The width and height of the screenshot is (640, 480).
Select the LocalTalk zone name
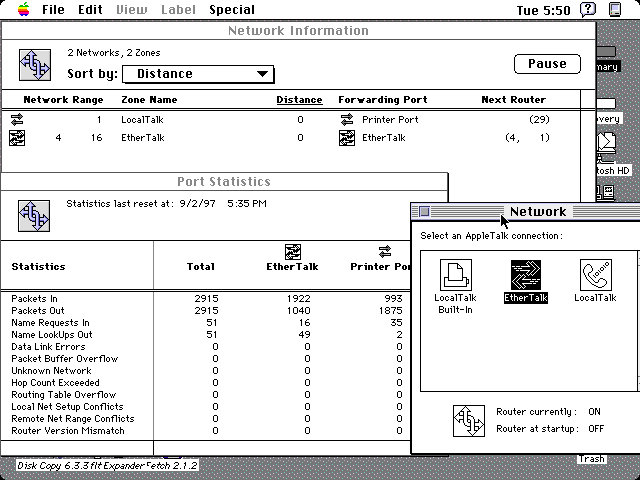pos(142,120)
